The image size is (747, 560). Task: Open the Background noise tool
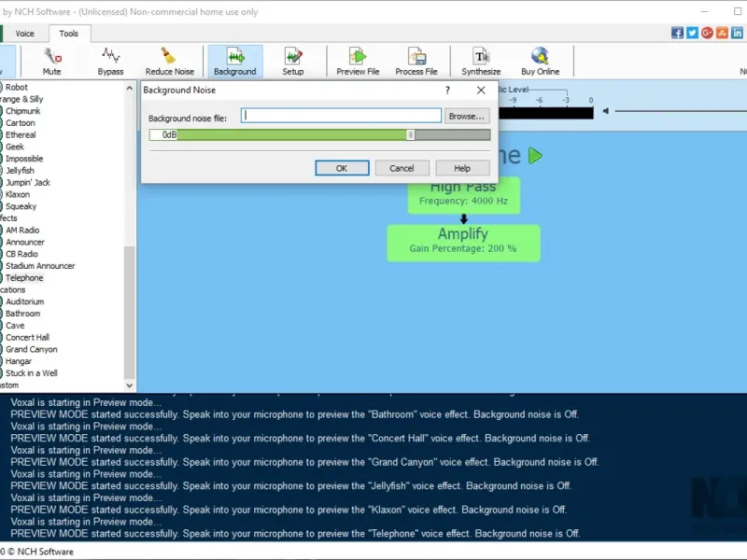click(x=235, y=61)
